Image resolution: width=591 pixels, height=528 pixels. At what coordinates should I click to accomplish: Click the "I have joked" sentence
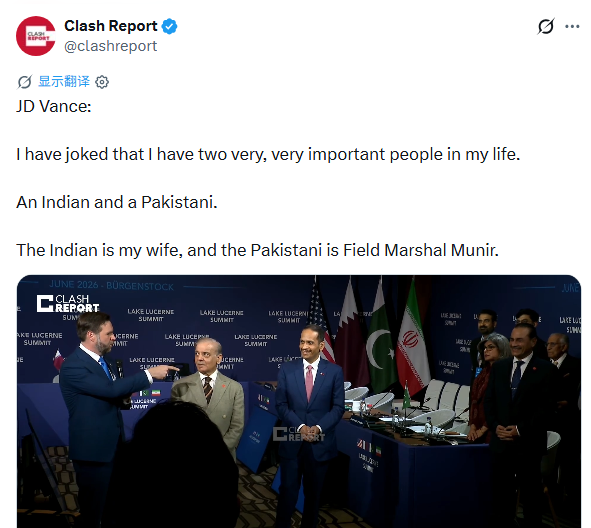pyautogui.click(x=268, y=154)
